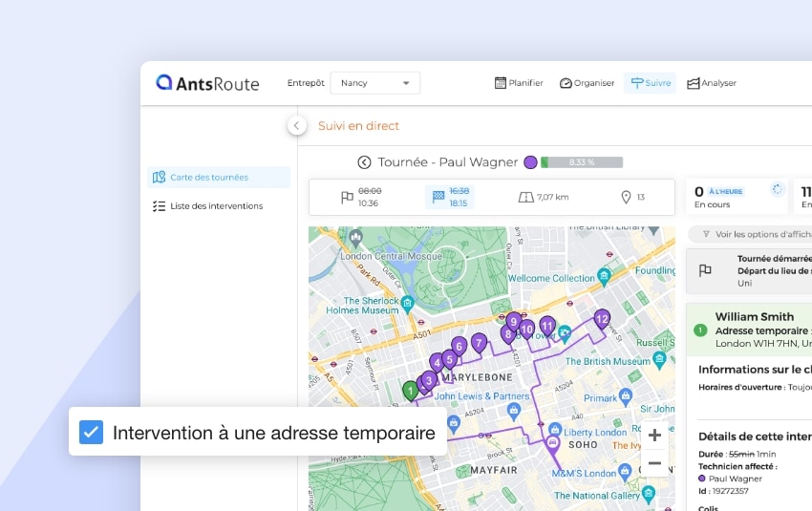Click the checkered finish flag icon
The image size is (812, 511).
[x=438, y=197]
